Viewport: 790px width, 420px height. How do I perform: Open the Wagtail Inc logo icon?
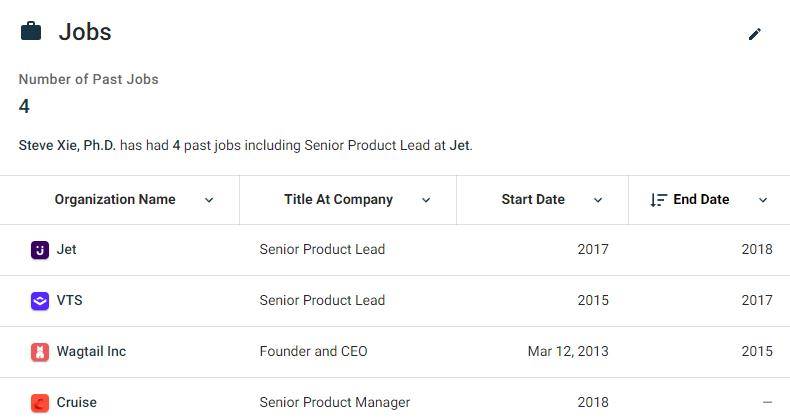pos(40,352)
